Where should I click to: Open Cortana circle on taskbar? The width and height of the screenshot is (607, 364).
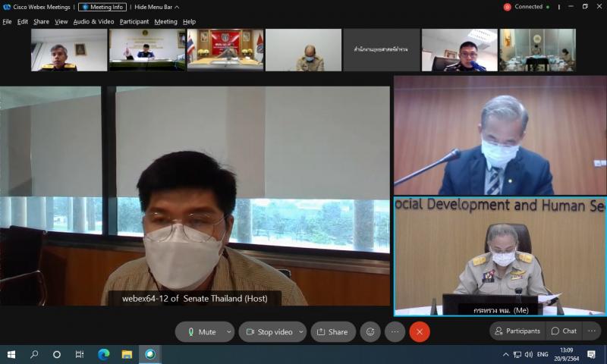[57, 354]
